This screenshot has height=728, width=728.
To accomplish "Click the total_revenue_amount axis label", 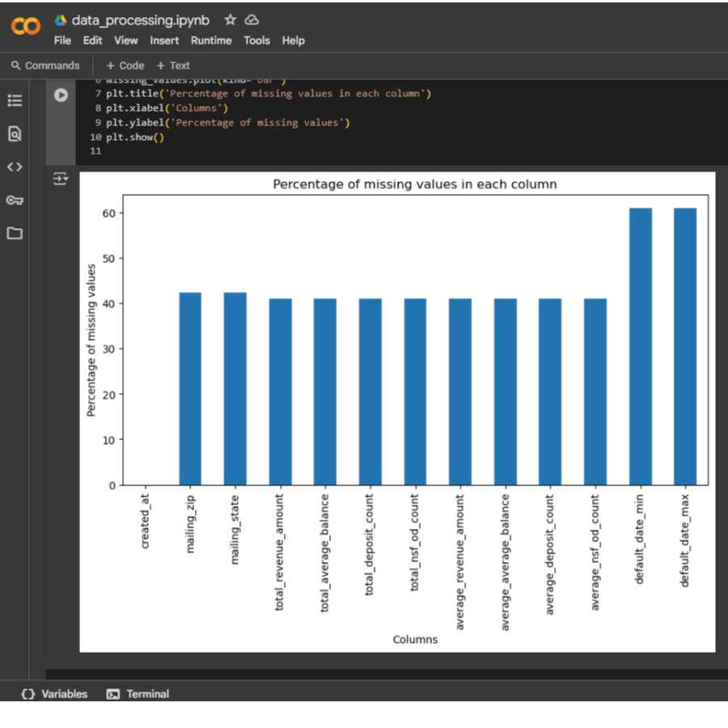I will 279,552.
